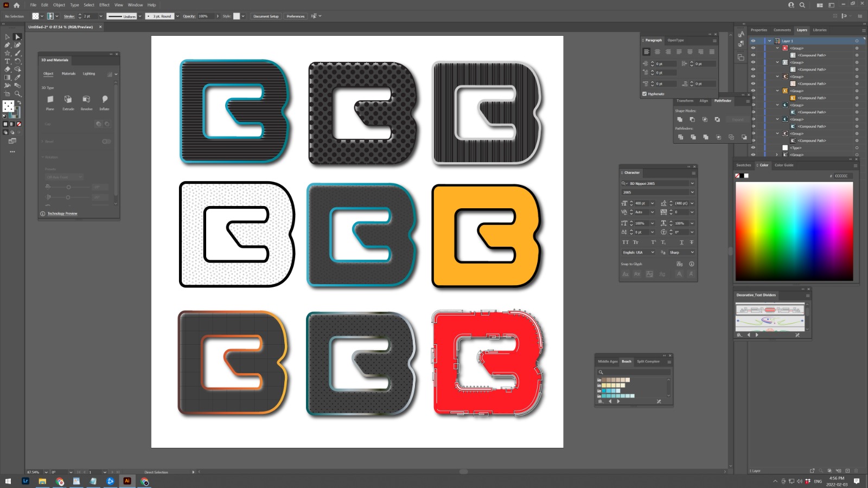868x488 pixels.
Task: Select the Type tool in the toolbar
Action: click(7, 61)
